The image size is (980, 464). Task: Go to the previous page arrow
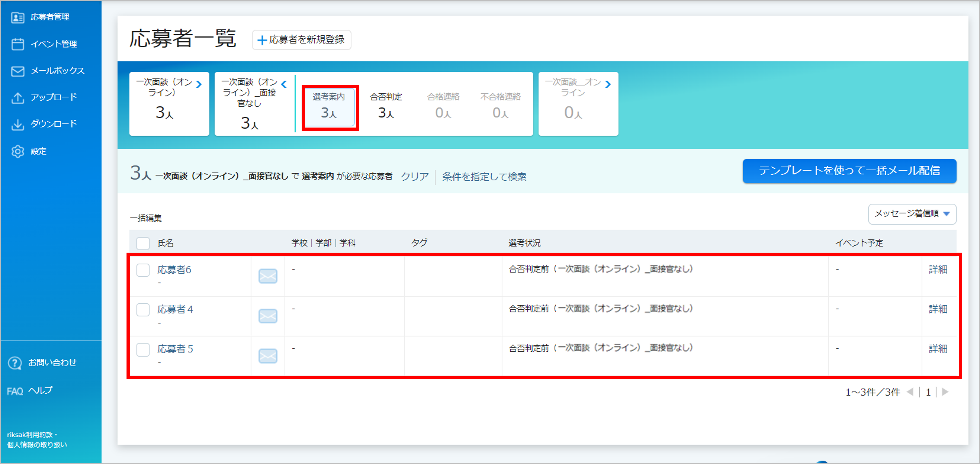[x=910, y=392]
